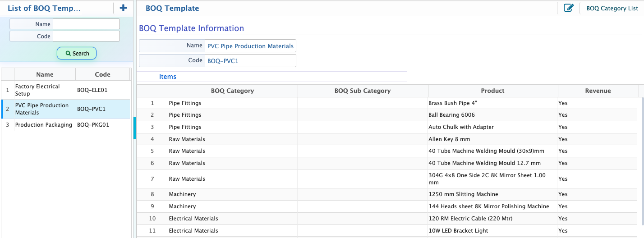Select the Production Packaging template row
The height and width of the screenshot is (238, 644).
coord(66,125)
